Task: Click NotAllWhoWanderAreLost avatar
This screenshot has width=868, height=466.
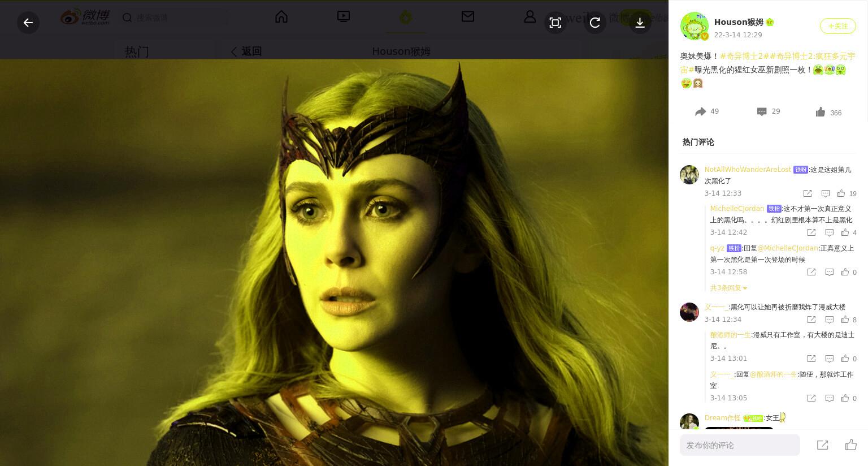Action: 689,175
